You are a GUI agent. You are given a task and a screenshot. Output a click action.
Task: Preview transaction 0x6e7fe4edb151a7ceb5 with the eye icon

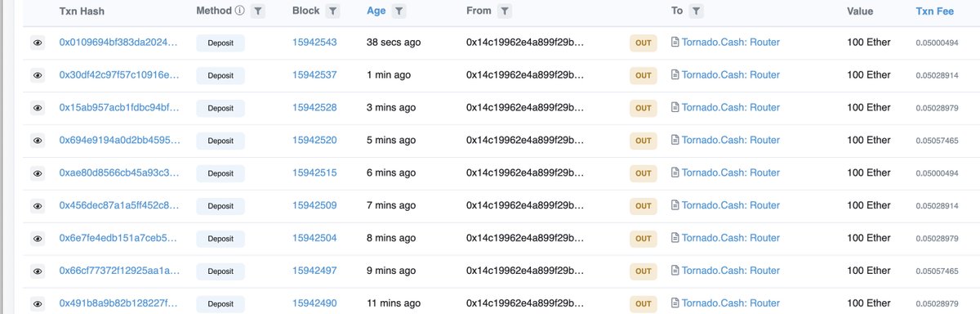[38, 239]
